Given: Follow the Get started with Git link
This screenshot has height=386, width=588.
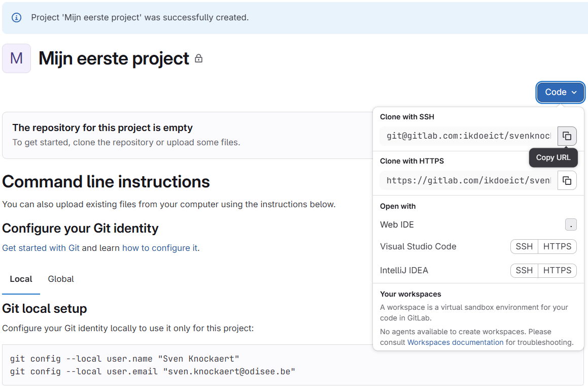Looking at the screenshot, I should click(41, 248).
